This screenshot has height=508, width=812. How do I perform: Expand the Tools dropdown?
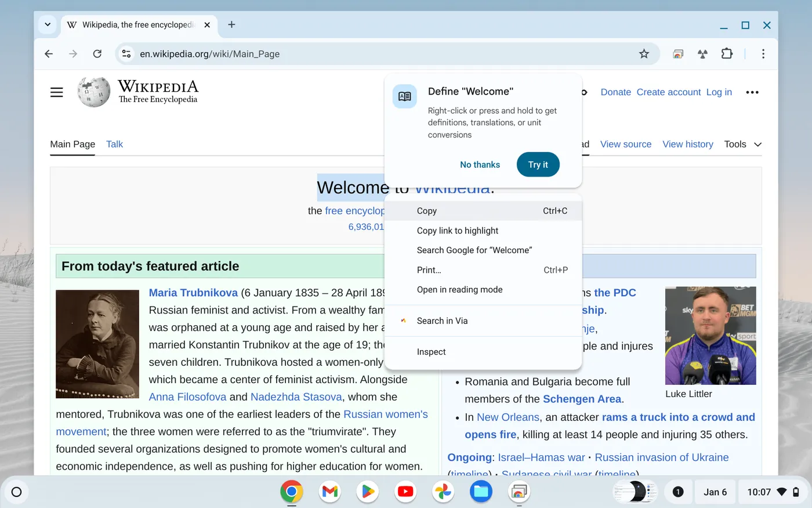(743, 145)
